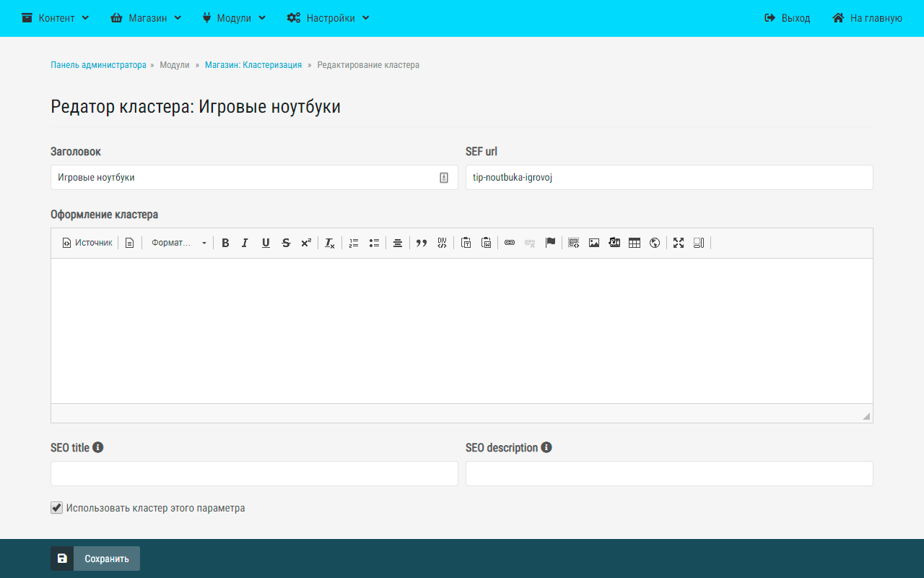This screenshot has height=578, width=924.
Task: Open the Источник source view
Action: [87, 243]
